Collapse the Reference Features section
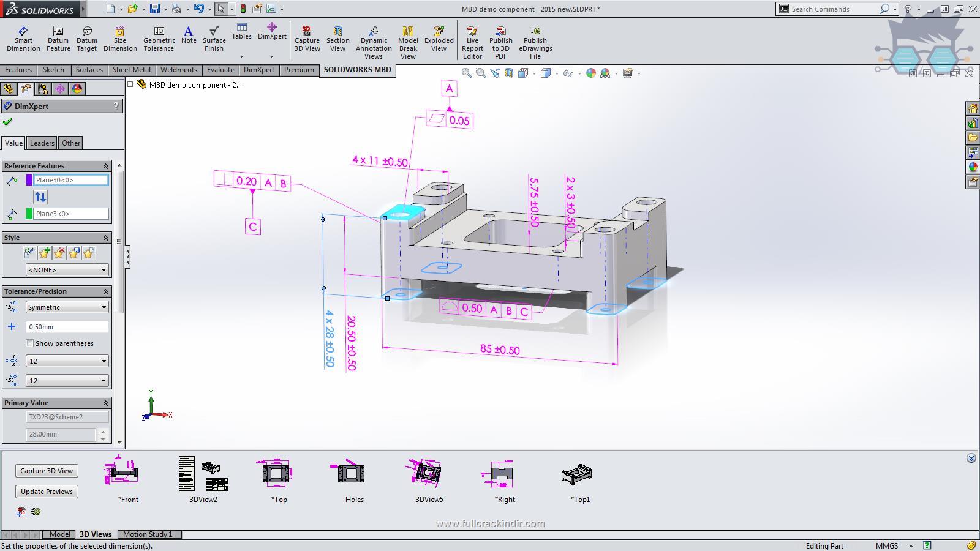 105,166
